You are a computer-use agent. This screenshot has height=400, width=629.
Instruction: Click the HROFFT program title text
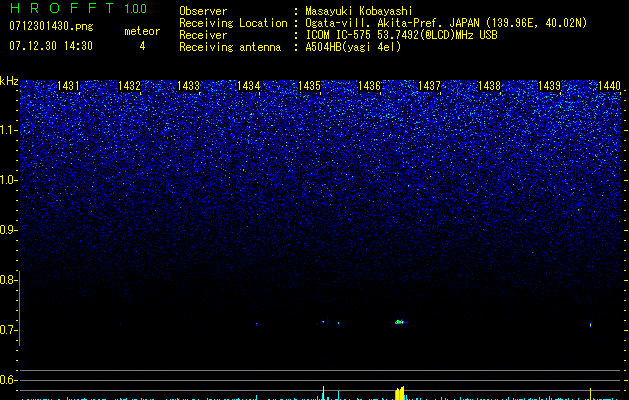tap(62, 8)
